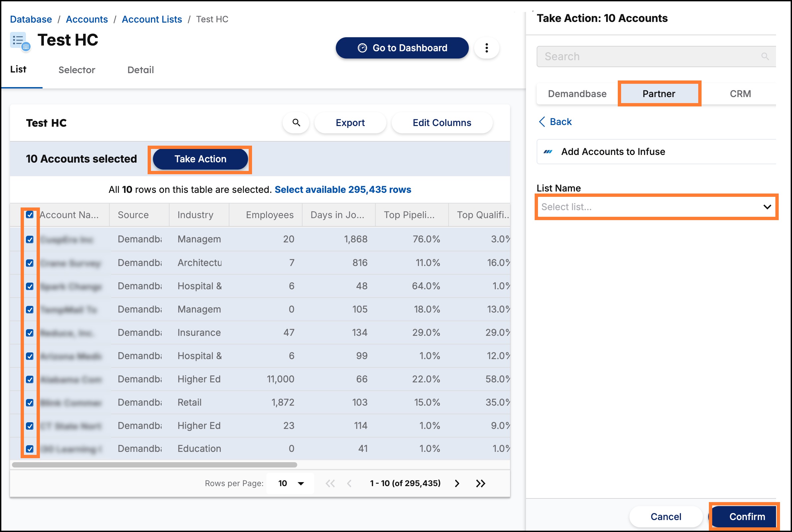Viewport: 792px width, 532px height.
Task: Click the table horizontal scrollbar
Action: (155, 465)
